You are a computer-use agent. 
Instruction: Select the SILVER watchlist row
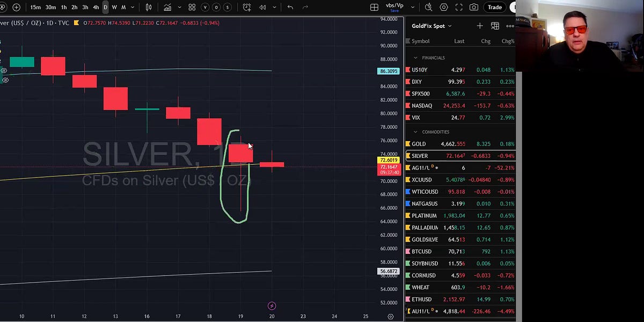460,156
